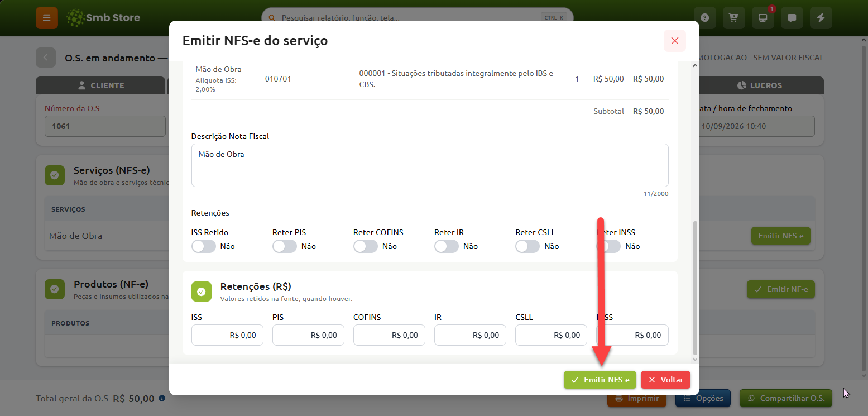Go back with the arrow next to O.S. em andamento
Image resolution: width=868 pixels, height=416 pixels.
tap(46, 58)
